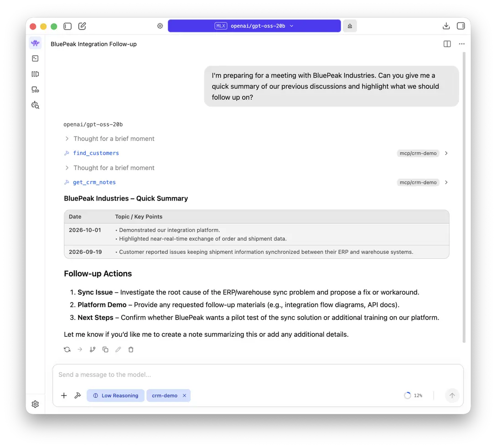Toggle the right side panel

pyautogui.click(x=461, y=26)
